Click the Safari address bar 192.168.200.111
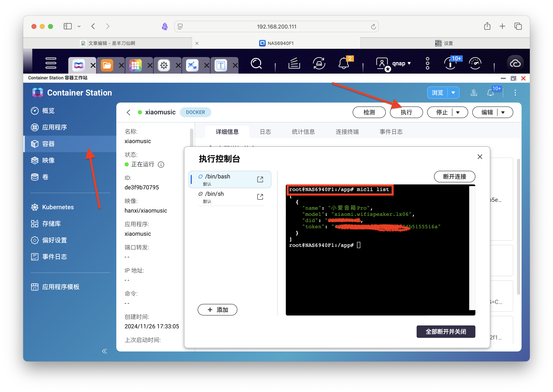Image resolution: width=553 pixels, height=392 pixels. [276, 26]
